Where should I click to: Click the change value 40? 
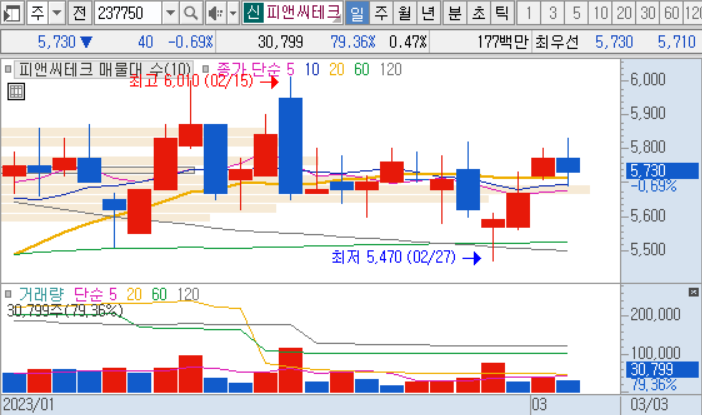[x=146, y=42]
